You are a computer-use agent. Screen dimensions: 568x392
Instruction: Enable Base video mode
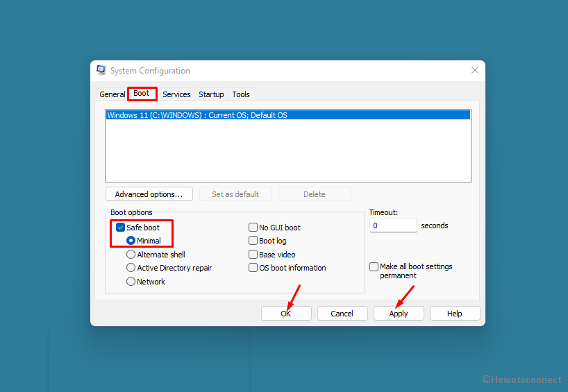[x=253, y=255]
